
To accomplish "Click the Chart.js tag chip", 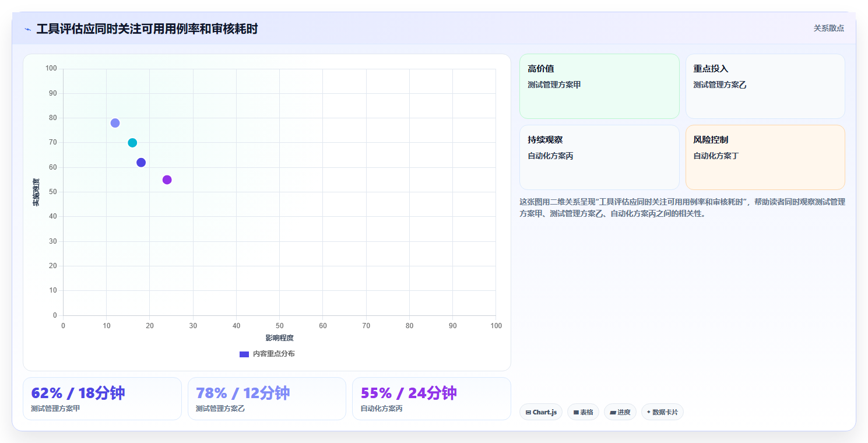I will pyautogui.click(x=541, y=412).
